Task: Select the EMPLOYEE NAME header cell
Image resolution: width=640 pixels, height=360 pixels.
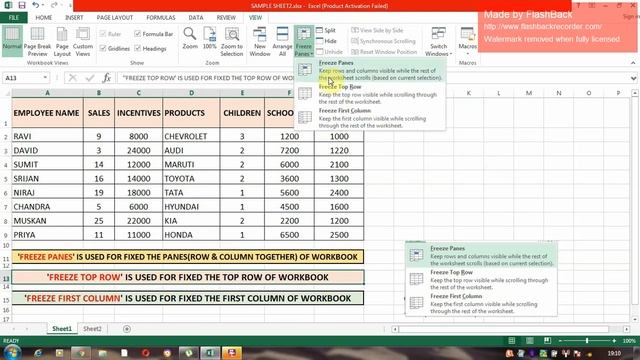Action: (48, 113)
